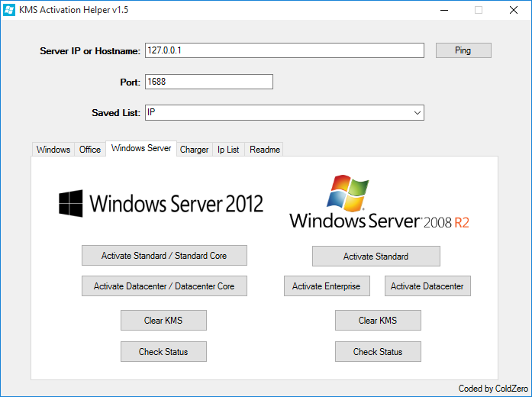Ping the entered server address
Screen dimensions: 532x397
coord(463,50)
